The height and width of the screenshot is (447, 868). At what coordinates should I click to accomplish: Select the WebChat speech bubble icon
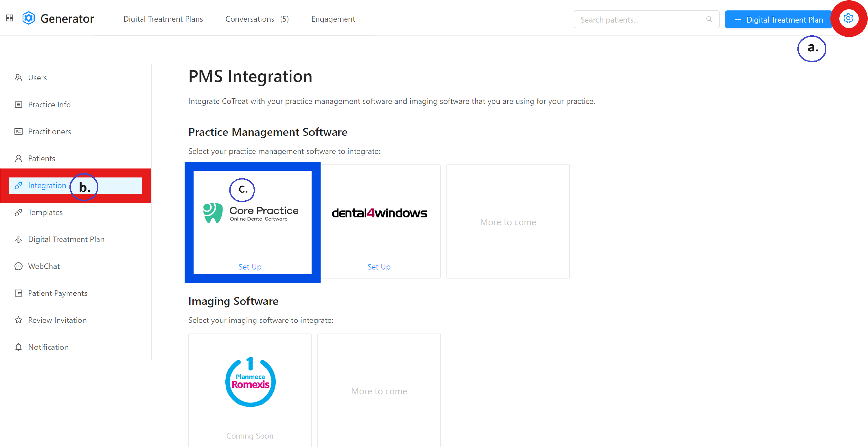tap(19, 266)
